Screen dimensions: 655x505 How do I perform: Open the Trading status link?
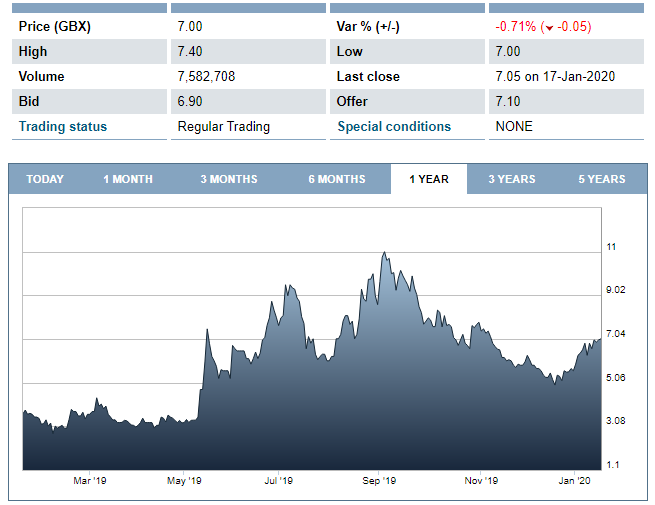click(x=63, y=127)
